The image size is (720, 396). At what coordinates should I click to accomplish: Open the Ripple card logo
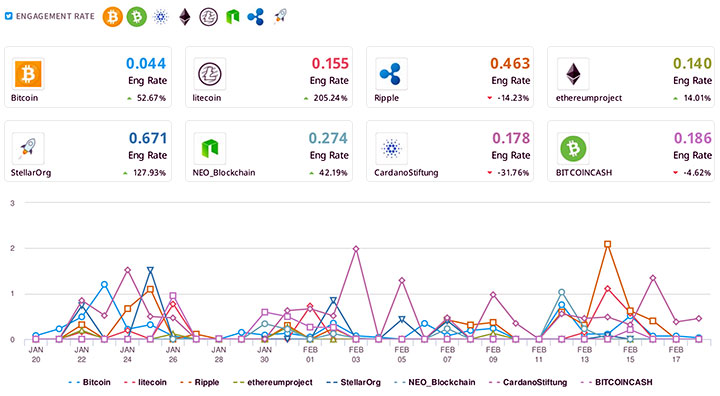point(391,74)
